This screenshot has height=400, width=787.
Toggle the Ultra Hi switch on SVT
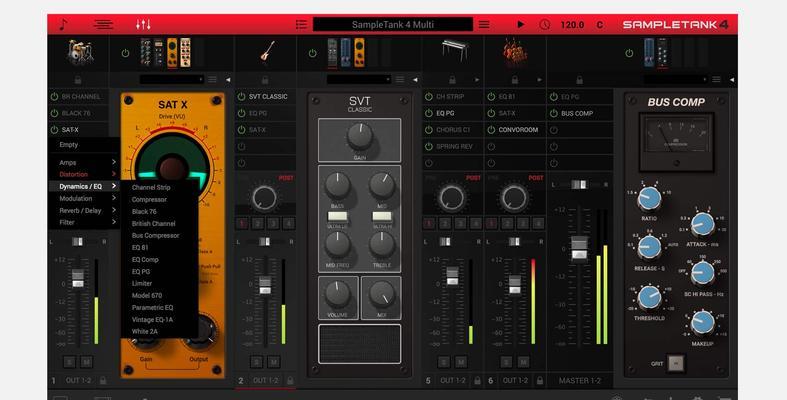pyautogui.click(x=382, y=216)
